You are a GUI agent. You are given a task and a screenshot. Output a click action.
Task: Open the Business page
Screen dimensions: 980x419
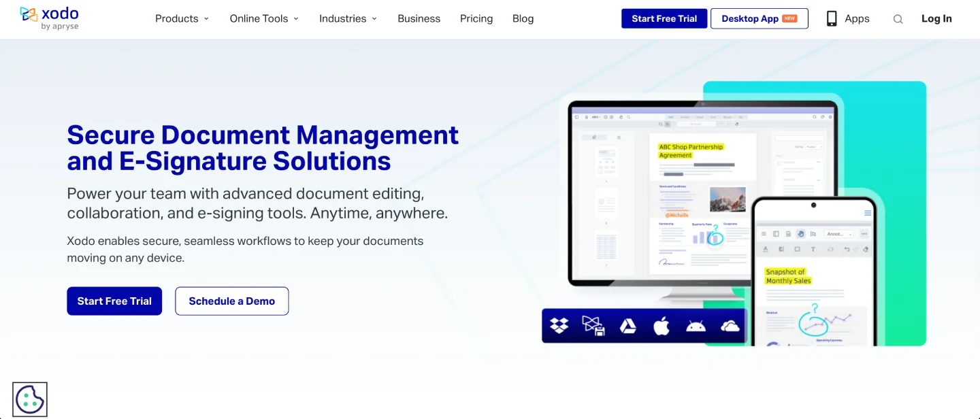(x=419, y=18)
